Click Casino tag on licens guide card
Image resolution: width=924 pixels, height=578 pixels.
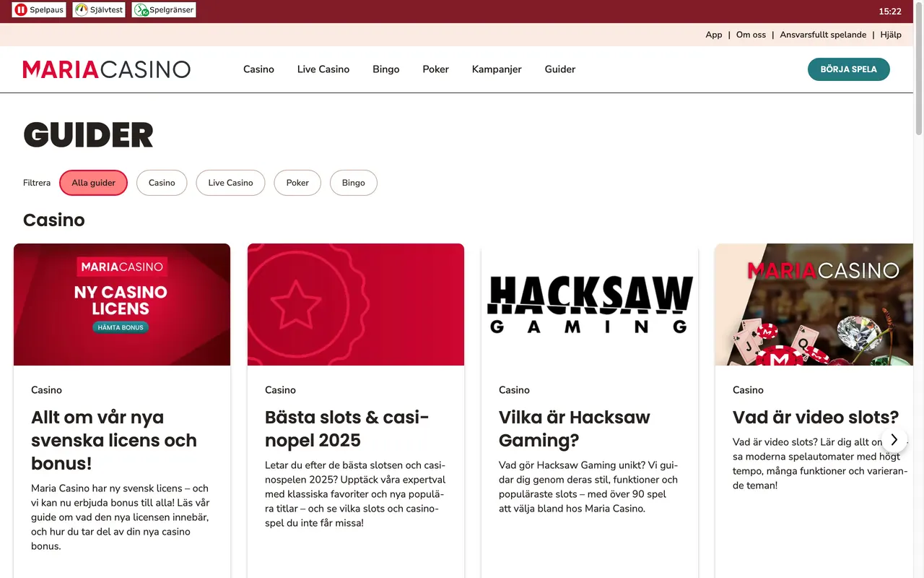(46, 390)
